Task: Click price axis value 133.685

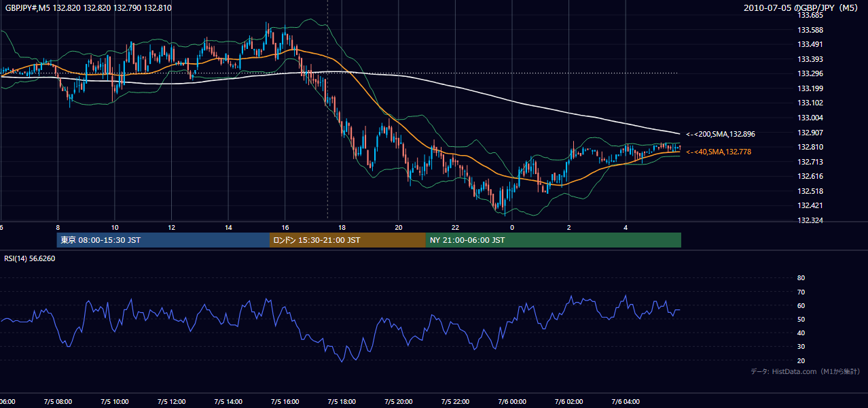Action: click(810, 15)
